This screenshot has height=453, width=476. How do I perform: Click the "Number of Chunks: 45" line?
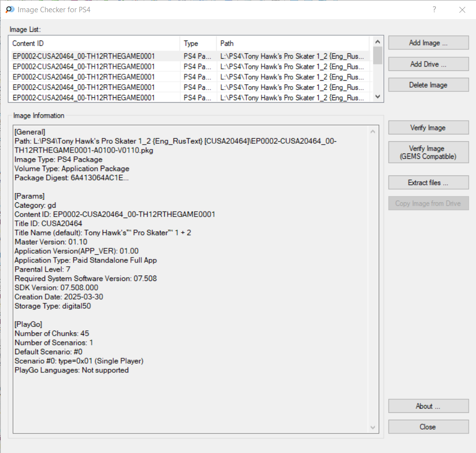(x=52, y=333)
